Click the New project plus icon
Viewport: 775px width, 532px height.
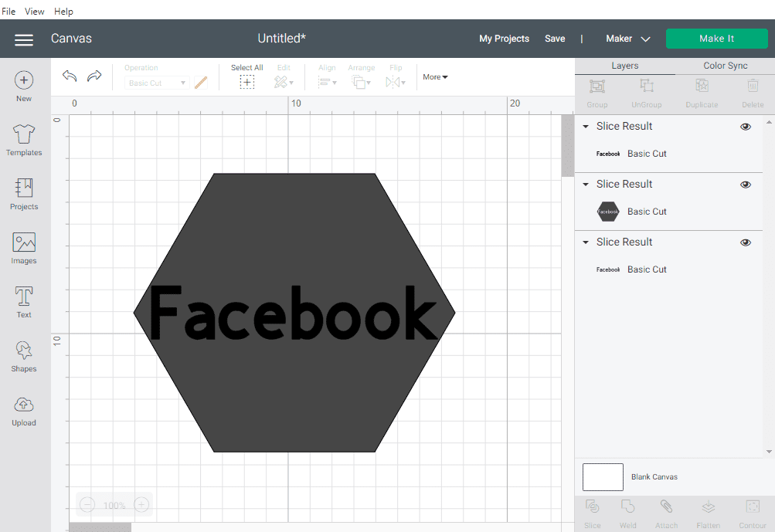pyautogui.click(x=24, y=80)
